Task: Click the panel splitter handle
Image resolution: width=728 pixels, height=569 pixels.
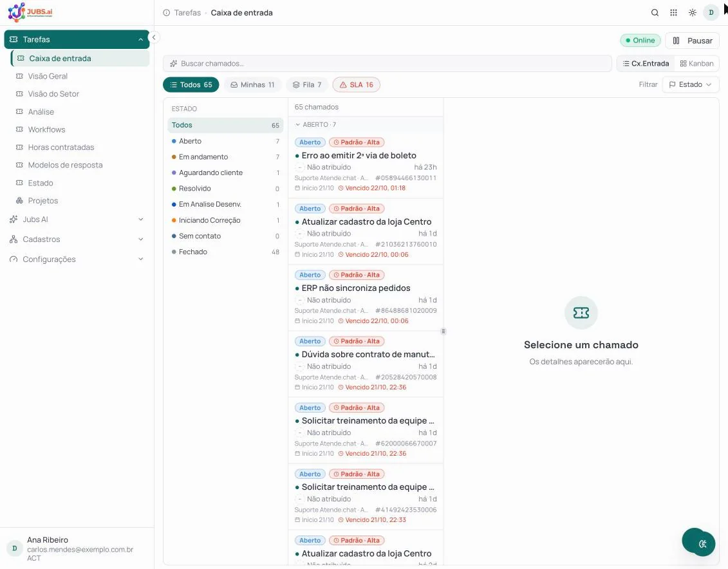Action: click(x=443, y=331)
